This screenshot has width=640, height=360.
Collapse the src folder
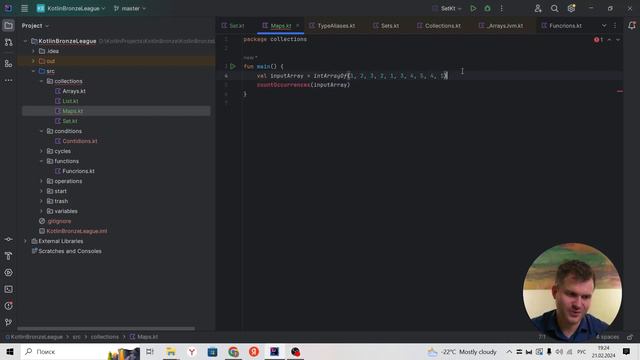[33, 71]
